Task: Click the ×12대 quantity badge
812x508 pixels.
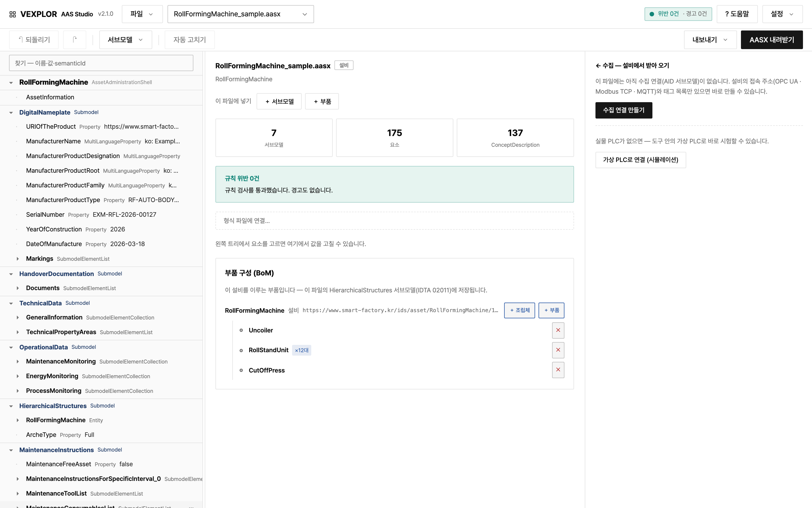Action: pyautogui.click(x=302, y=351)
